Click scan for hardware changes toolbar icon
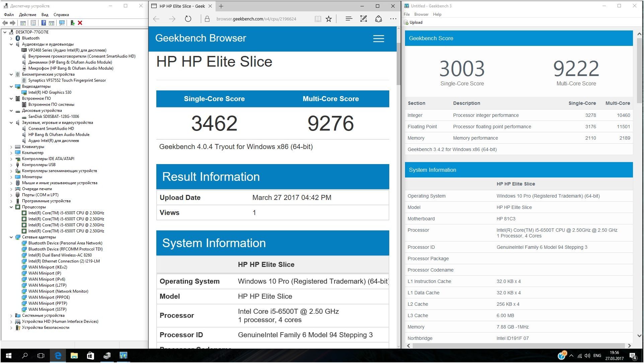 pyautogui.click(x=62, y=23)
